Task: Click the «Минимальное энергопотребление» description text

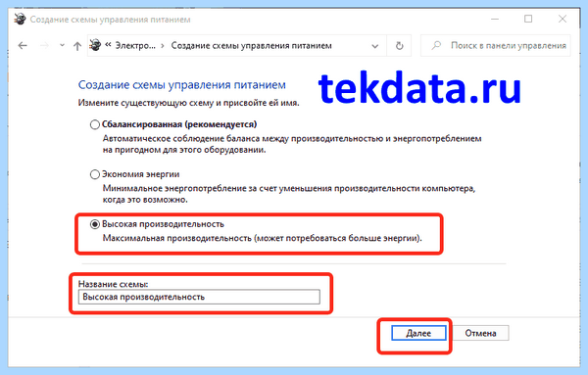Action: (x=289, y=194)
